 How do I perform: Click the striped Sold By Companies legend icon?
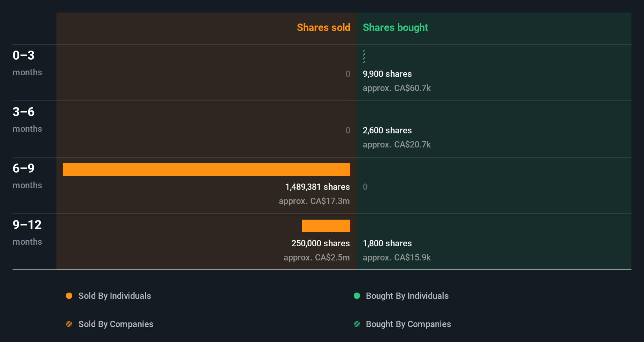[x=69, y=324]
